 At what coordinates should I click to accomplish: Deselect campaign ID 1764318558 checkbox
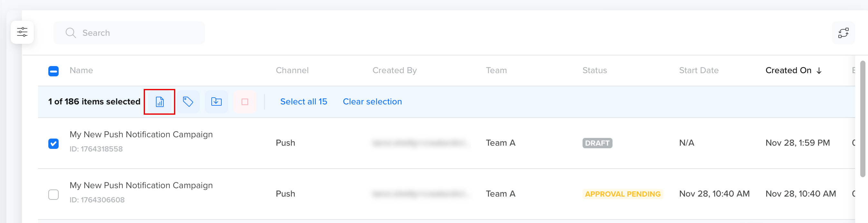click(53, 143)
